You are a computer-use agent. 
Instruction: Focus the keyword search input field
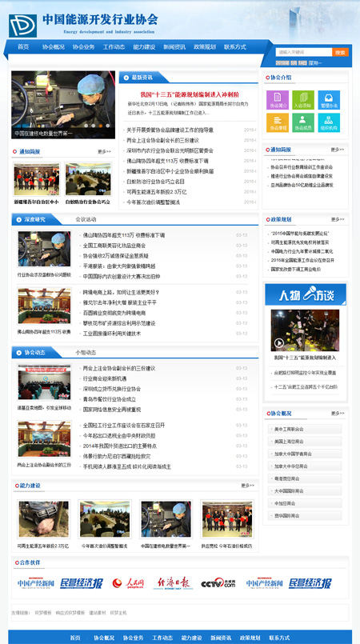(304, 52)
